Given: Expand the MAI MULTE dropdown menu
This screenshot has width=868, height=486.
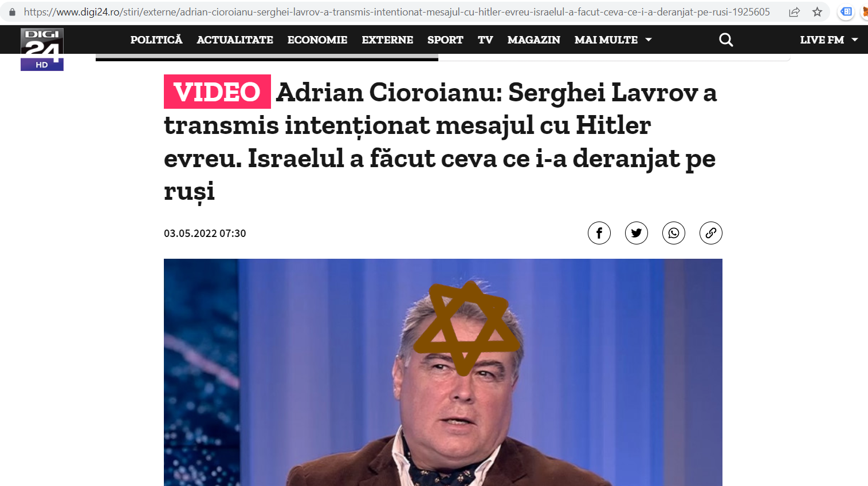Looking at the screenshot, I should [x=613, y=39].
